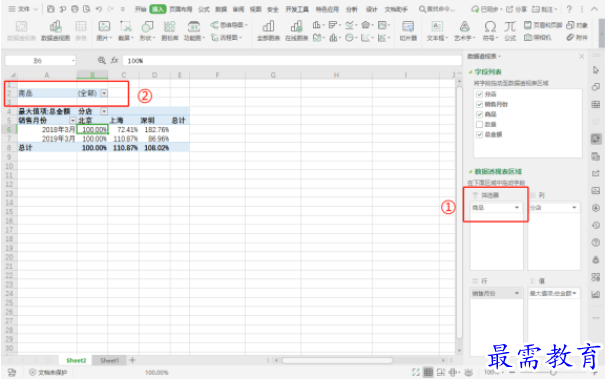The width and height of the screenshot is (609, 388).
Task: Click the Camera (照相机) icon
Action: (x=538, y=37)
